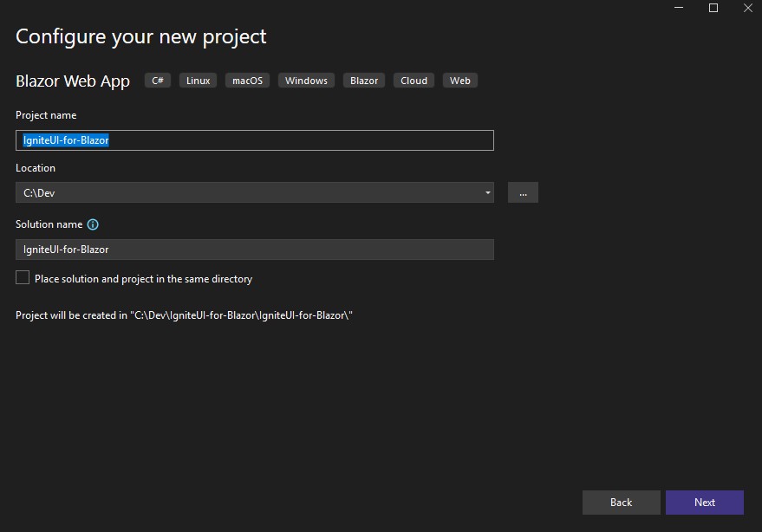Click into the Solution name text field
762x532 pixels.
tap(254, 250)
